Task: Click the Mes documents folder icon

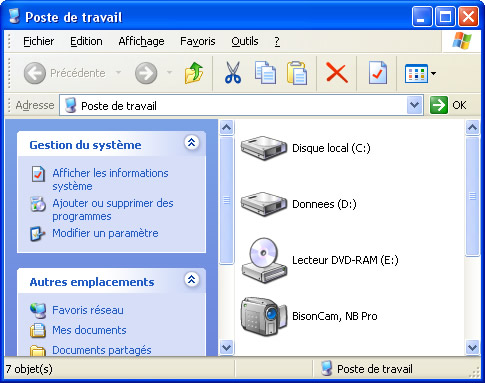Action: coord(38,330)
